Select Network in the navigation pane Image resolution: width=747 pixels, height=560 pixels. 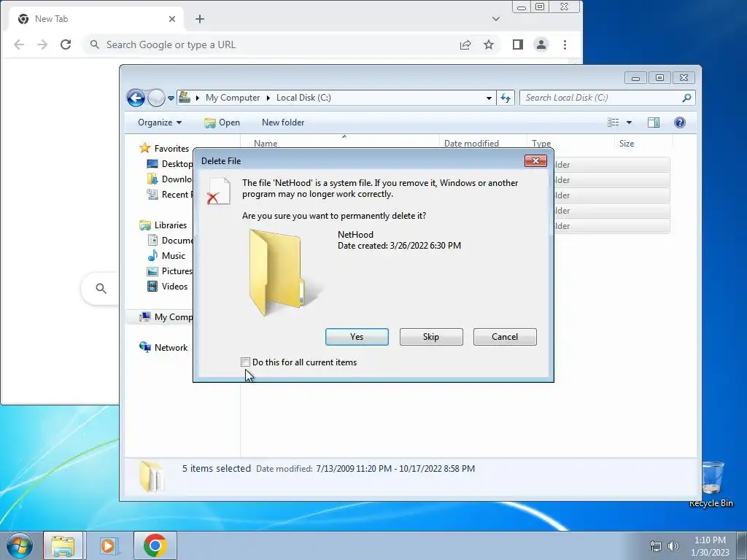click(x=163, y=348)
